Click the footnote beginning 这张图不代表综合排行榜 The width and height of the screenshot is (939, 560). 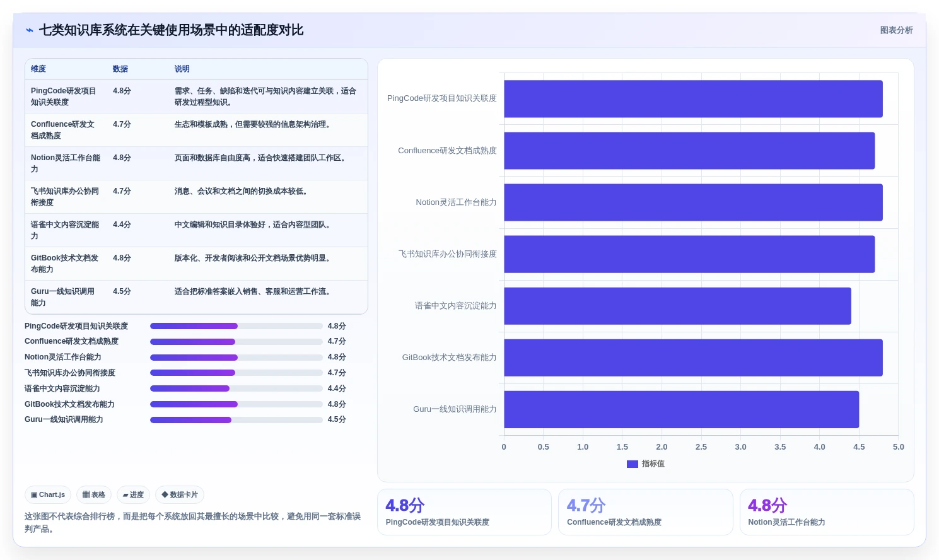193,522
